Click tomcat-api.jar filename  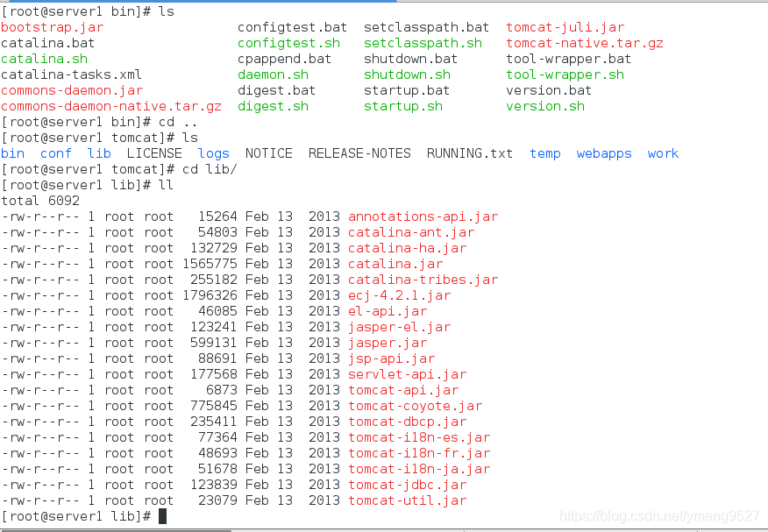[403, 390]
